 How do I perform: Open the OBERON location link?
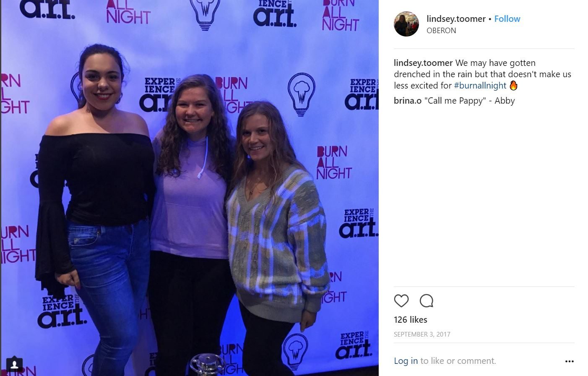coord(441,31)
